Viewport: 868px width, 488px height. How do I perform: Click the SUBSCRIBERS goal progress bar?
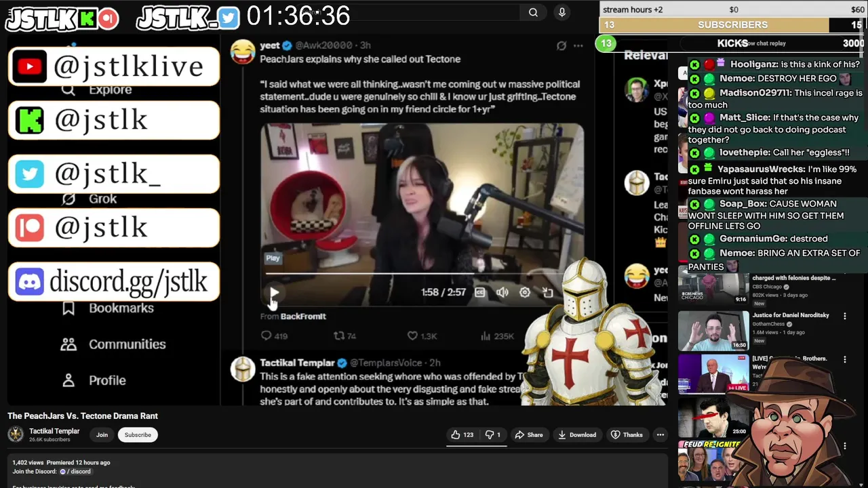point(733,25)
